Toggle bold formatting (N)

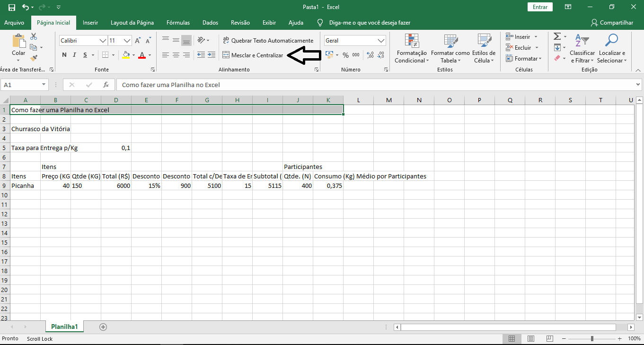click(x=64, y=55)
